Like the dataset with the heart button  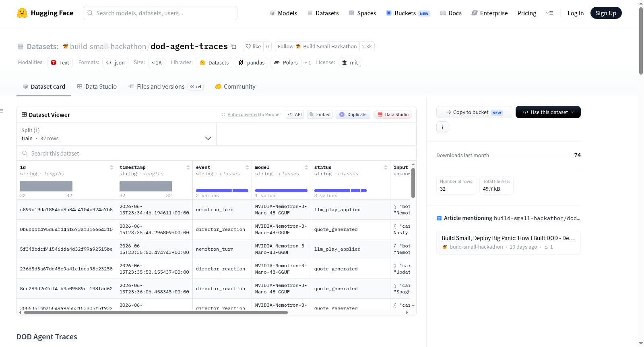[253, 46]
